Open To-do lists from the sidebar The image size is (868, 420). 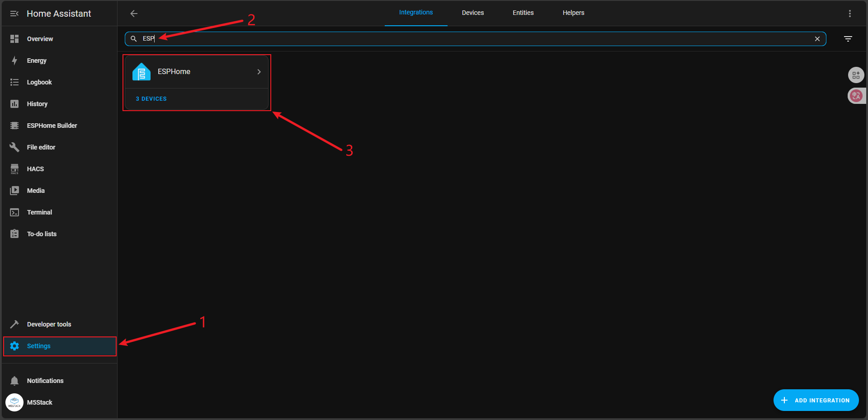(60, 234)
